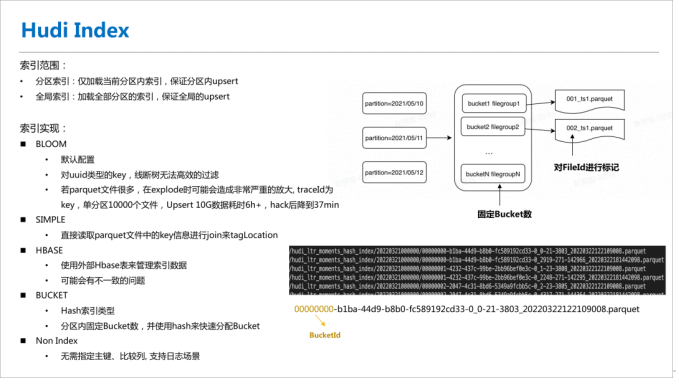The image size is (679, 384).
Task: Click the 'partition=2021/05/11' box
Action: click(x=394, y=138)
